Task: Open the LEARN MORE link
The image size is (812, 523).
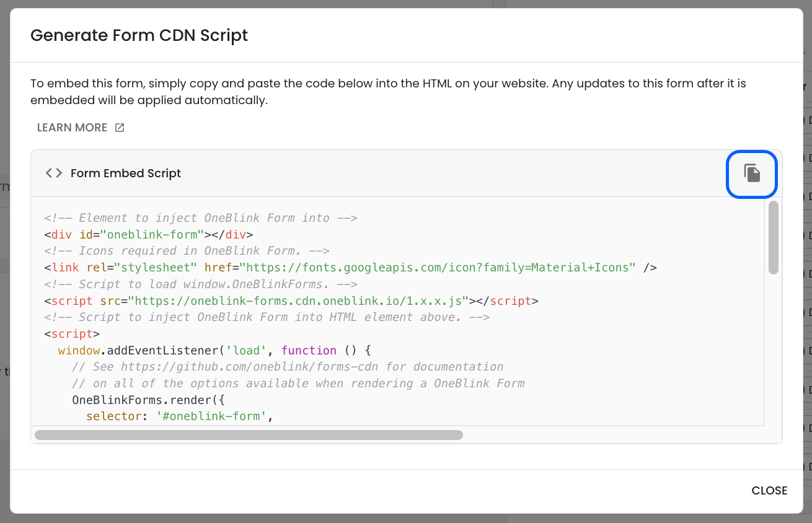Action: tap(81, 128)
